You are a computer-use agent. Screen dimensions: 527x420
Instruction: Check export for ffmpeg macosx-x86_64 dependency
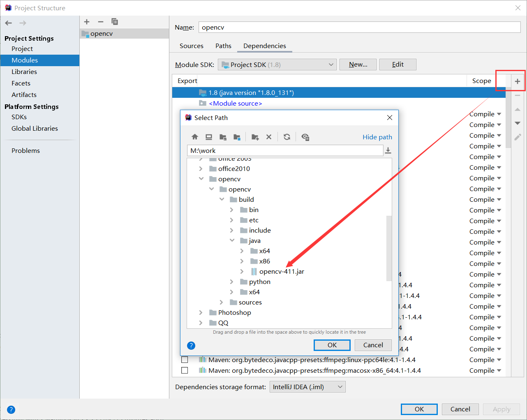(185, 370)
